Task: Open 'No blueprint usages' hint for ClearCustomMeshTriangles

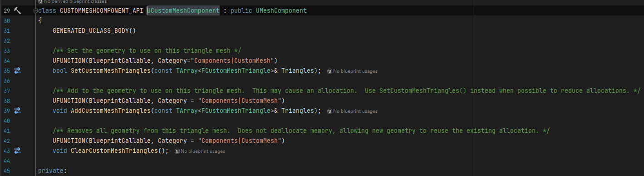Action: pos(203,151)
